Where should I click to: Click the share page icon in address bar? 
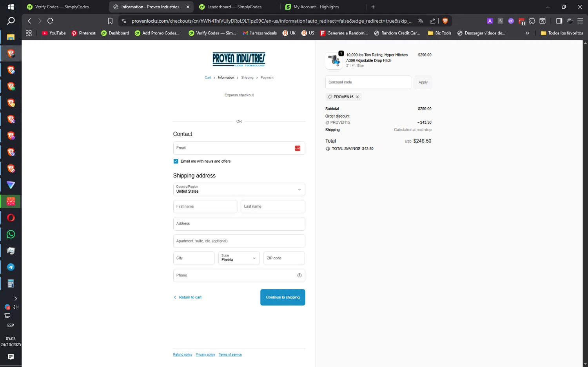(x=432, y=21)
